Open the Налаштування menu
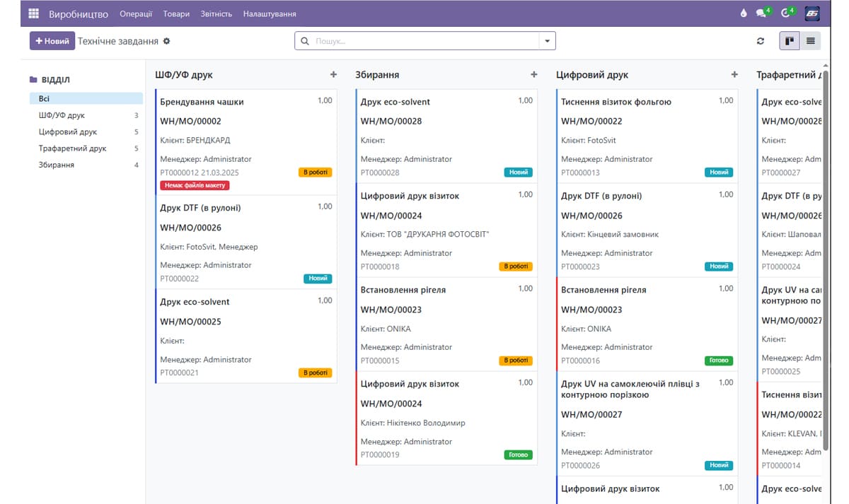Image resolution: width=849 pixels, height=504 pixels. pos(270,14)
